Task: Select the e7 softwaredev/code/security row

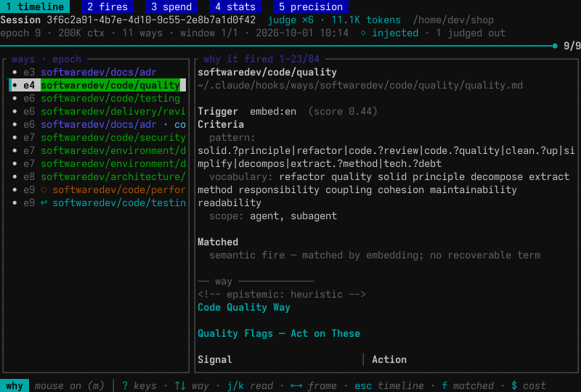Action: (x=97, y=137)
